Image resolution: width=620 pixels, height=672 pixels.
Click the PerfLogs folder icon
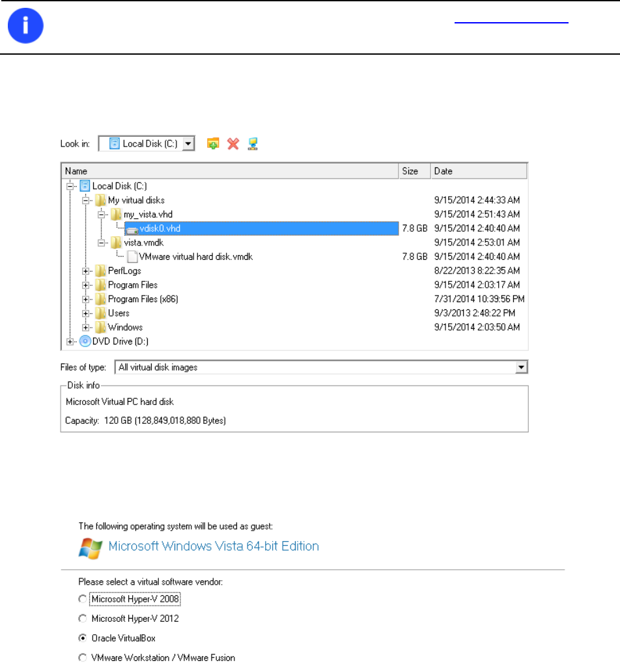pos(101,271)
